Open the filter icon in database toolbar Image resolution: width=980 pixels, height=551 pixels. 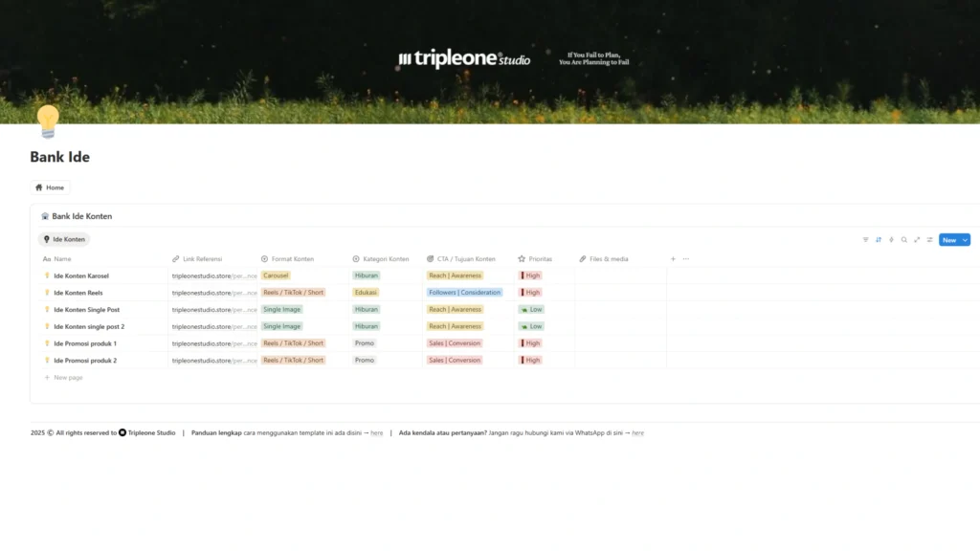[865, 240]
